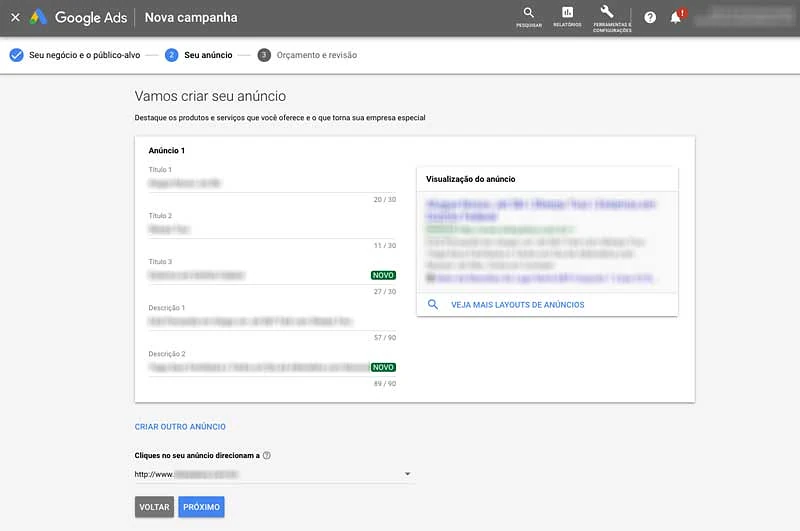Image resolution: width=800 pixels, height=531 pixels.
Task: Click the Título 2 input field
Action: (x=272, y=229)
